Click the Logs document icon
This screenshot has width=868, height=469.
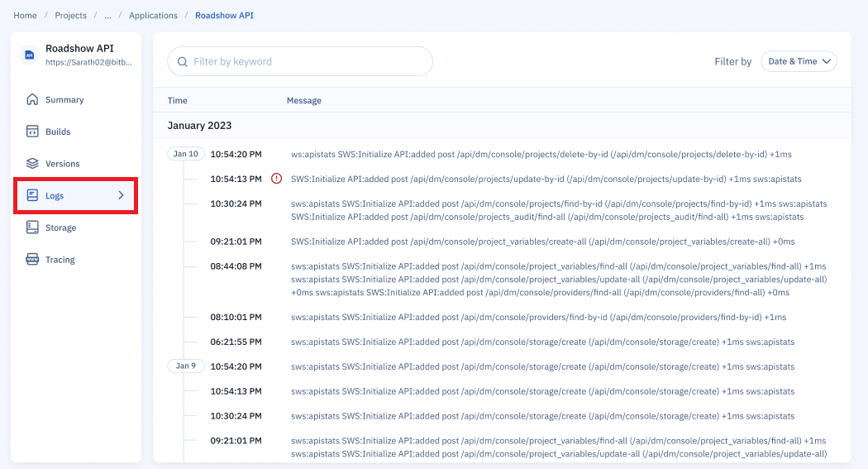(x=33, y=195)
